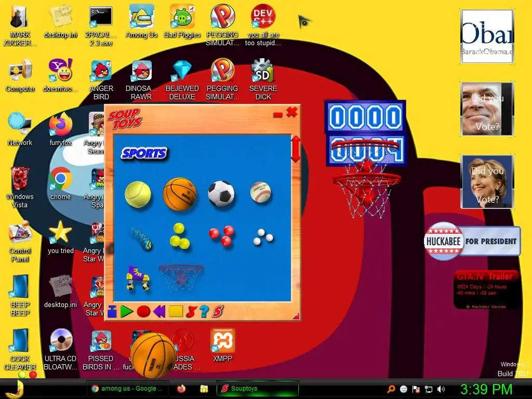Click the red up-down arrow toy scroller
This screenshot has width=532, height=399.
tap(296, 149)
